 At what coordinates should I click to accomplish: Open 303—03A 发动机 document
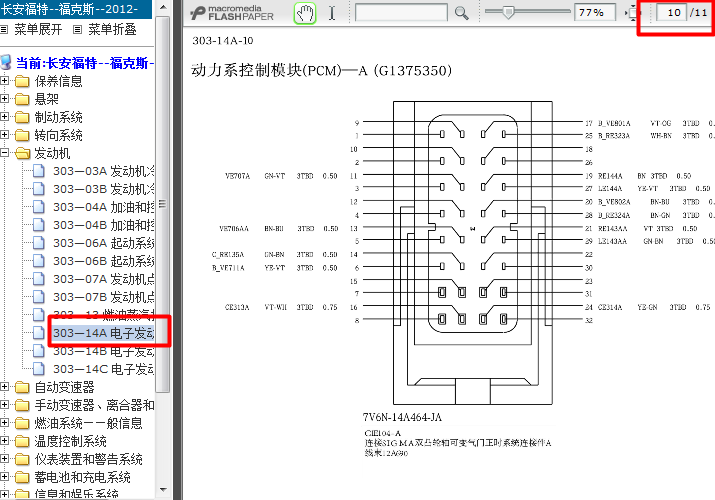tap(104, 171)
